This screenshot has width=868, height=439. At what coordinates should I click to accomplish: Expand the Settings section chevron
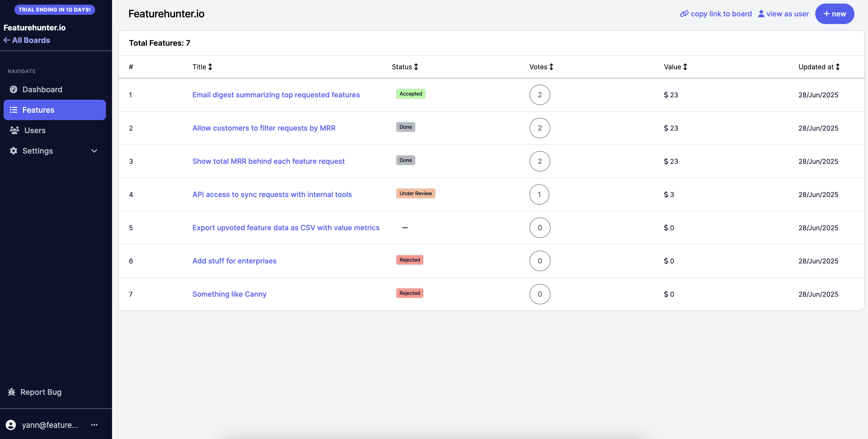[x=94, y=151]
